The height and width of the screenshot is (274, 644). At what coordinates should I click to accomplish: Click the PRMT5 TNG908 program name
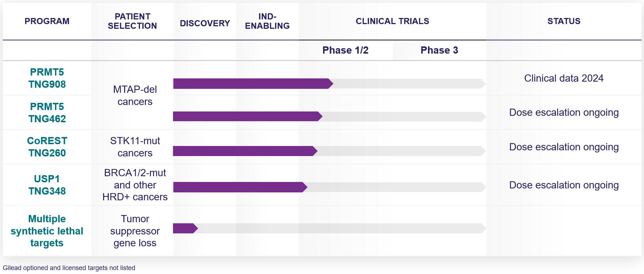[x=47, y=78]
